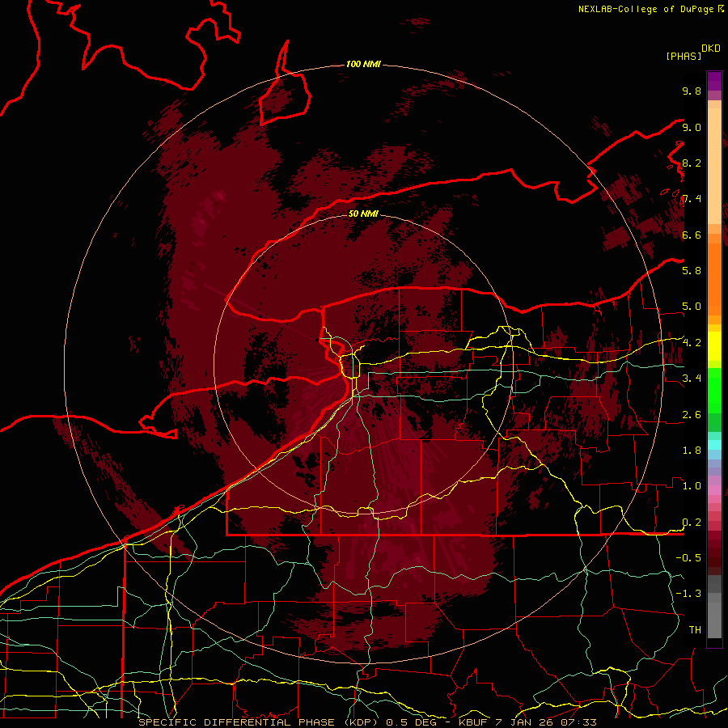Click the 100 NMI range ring label
Screen dimensions: 728x728
click(363, 64)
